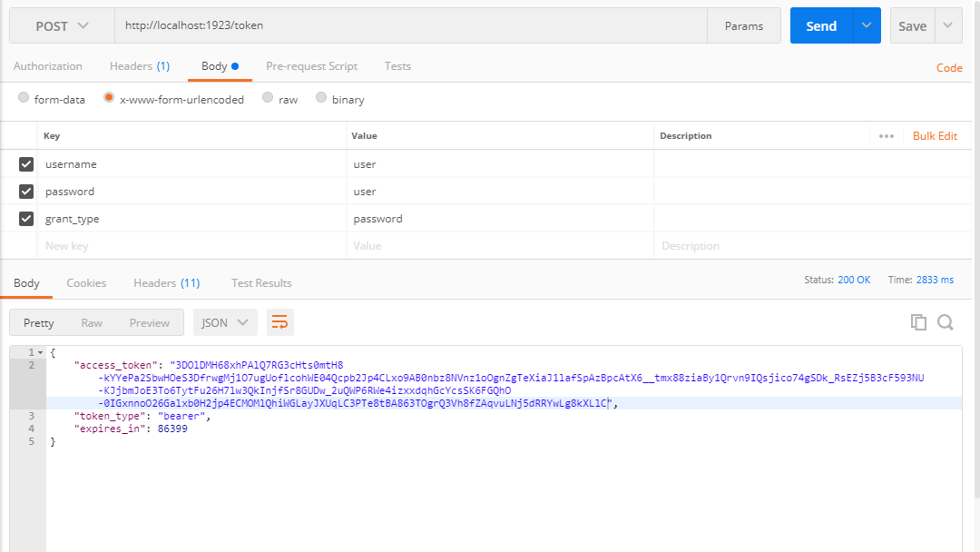Viewport: 980px width, 552px height.
Task: Open the response Headers (11) tab
Action: click(167, 282)
